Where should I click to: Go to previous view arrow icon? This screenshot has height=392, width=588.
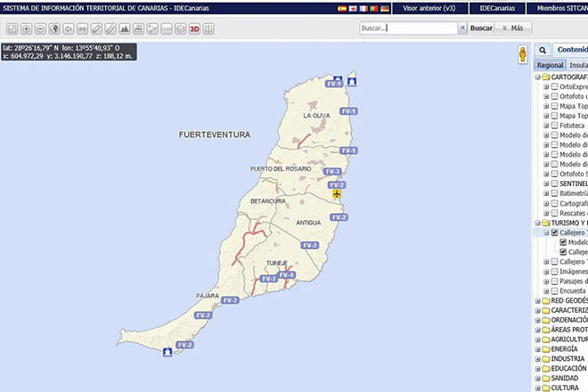pyautogui.click(x=69, y=29)
